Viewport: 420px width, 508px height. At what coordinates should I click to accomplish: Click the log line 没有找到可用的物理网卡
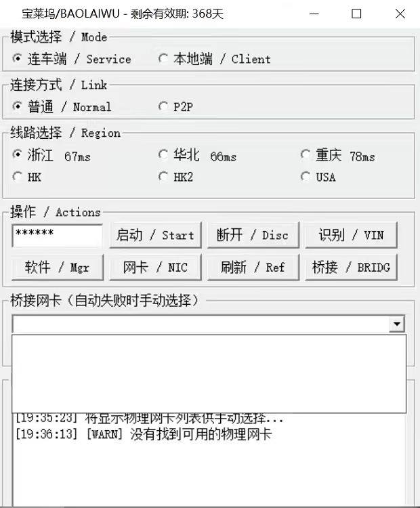click(144, 434)
